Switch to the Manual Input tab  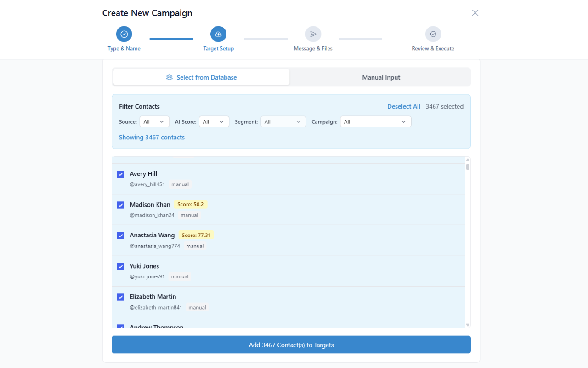pos(381,77)
